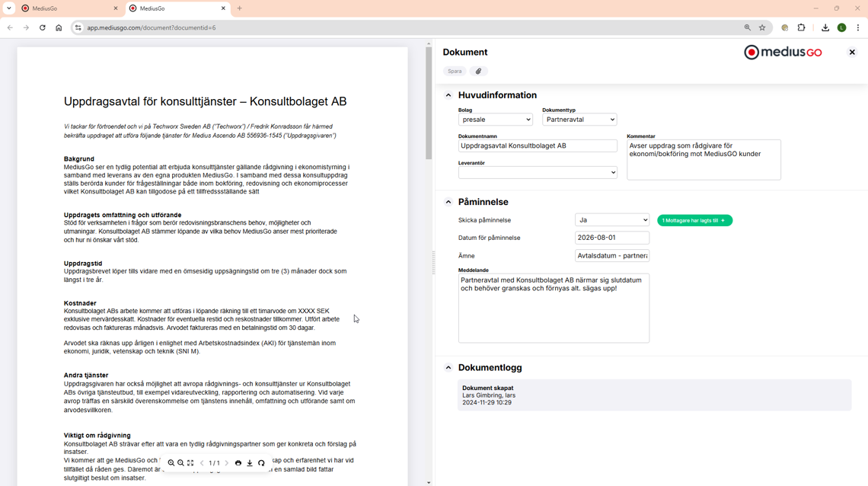Open the Extensions puzzle icon

(x=801, y=27)
